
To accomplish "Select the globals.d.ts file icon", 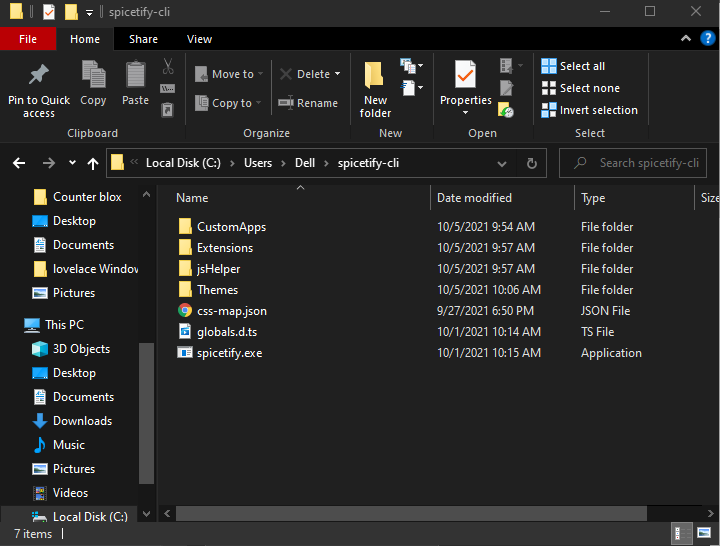I will [185, 331].
